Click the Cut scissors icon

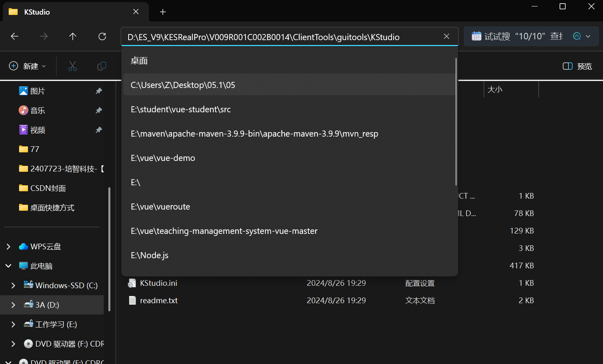tap(73, 66)
